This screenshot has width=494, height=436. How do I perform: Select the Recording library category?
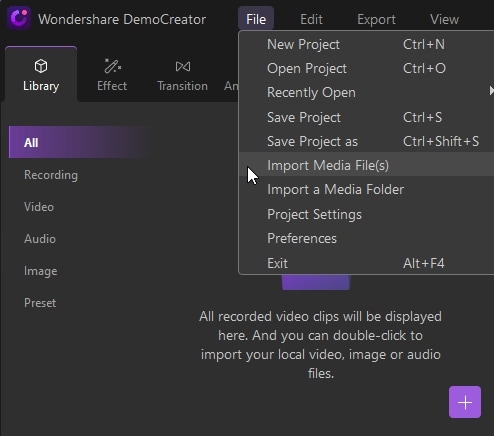[51, 175]
